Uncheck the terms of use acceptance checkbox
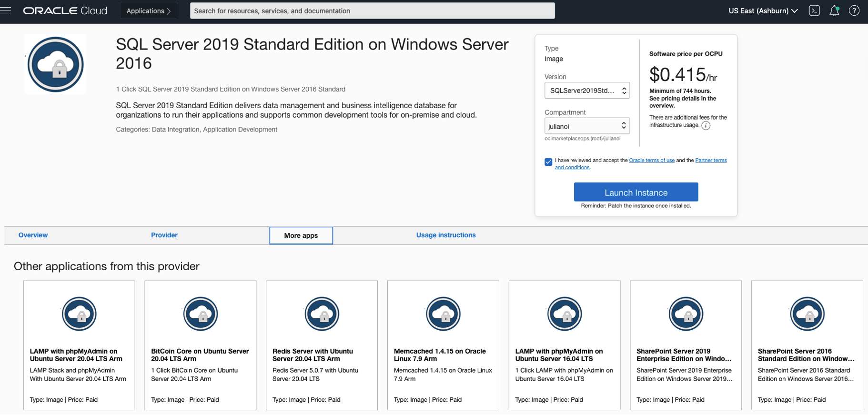868x416 pixels. click(548, 162)
